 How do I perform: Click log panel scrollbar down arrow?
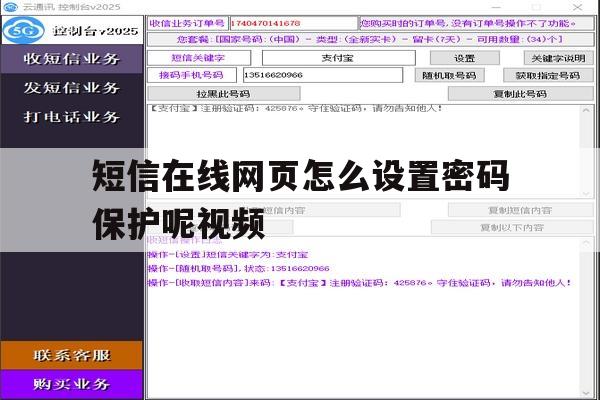click(586, 393)
